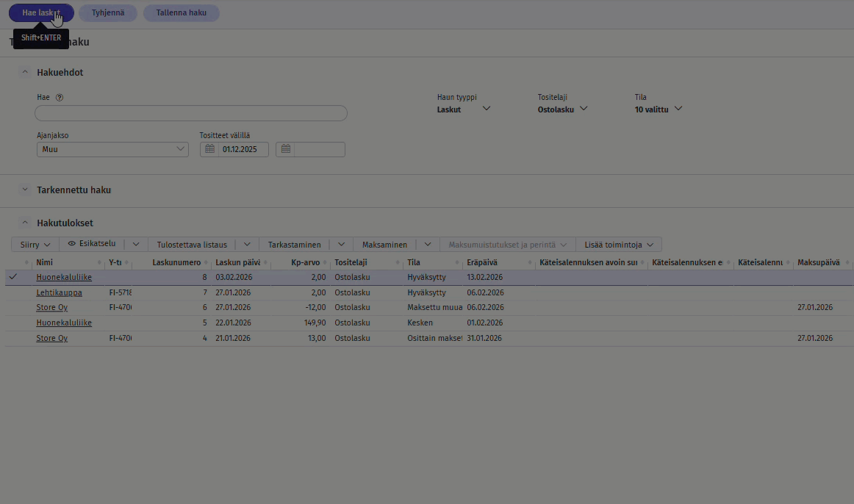Sort results by the Nimi column
The image size is (854, 504).
[x=45, y=262]
